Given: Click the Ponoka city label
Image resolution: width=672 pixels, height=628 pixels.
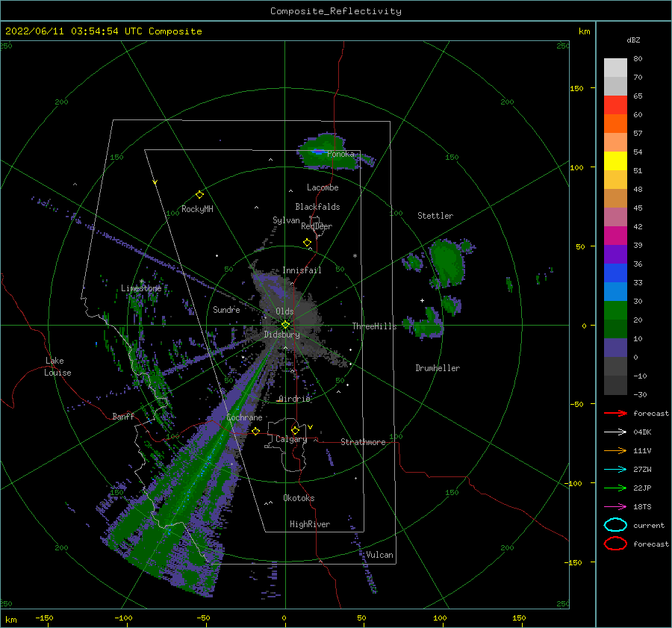Looking at the screenshot, I should point(340,154).
